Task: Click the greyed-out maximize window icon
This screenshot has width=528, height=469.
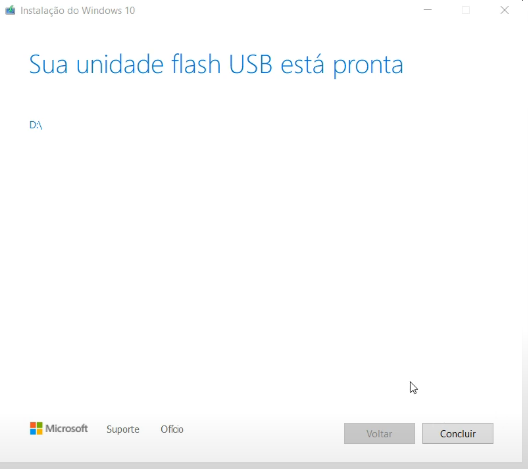Action: point(466,10)
